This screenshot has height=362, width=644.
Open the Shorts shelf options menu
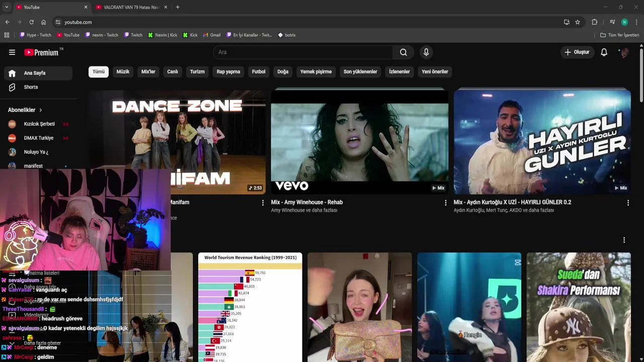pyautogui.click(x=624, y=240)
